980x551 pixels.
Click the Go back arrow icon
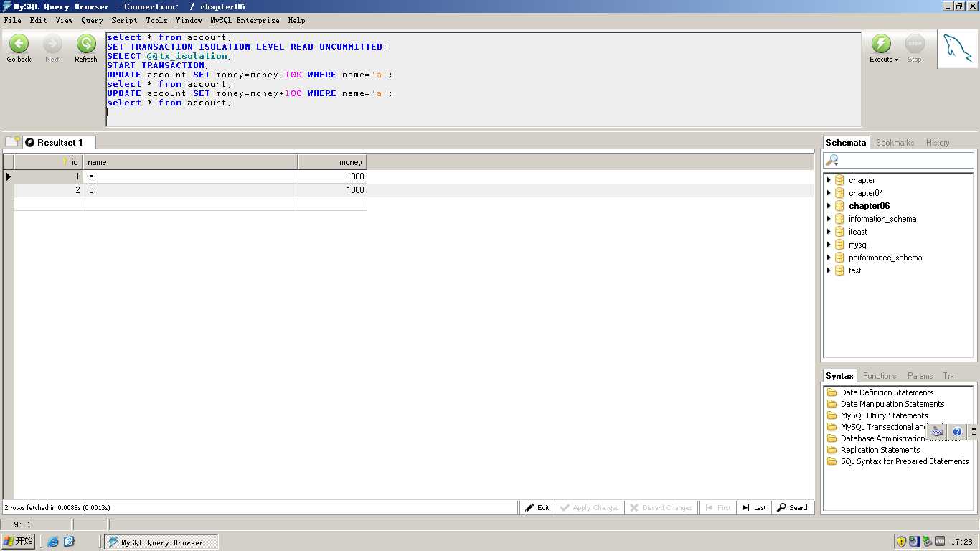19,44
